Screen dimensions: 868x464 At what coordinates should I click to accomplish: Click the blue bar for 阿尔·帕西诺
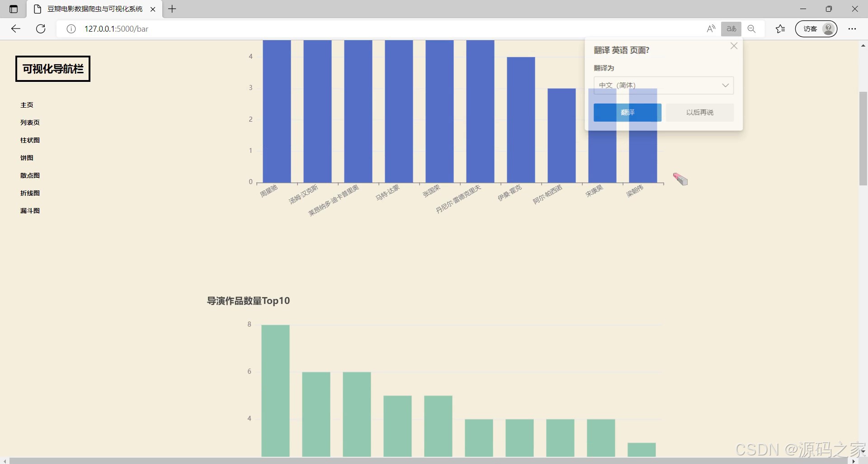point(561,136)
